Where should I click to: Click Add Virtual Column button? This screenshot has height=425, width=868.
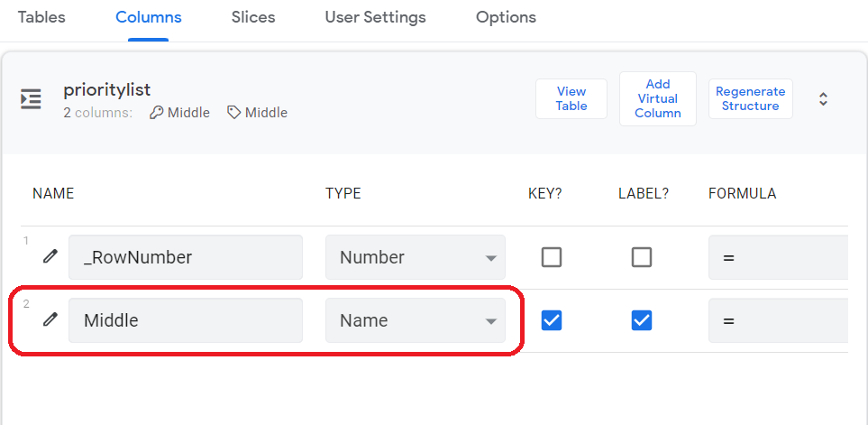tap(658, 98)
